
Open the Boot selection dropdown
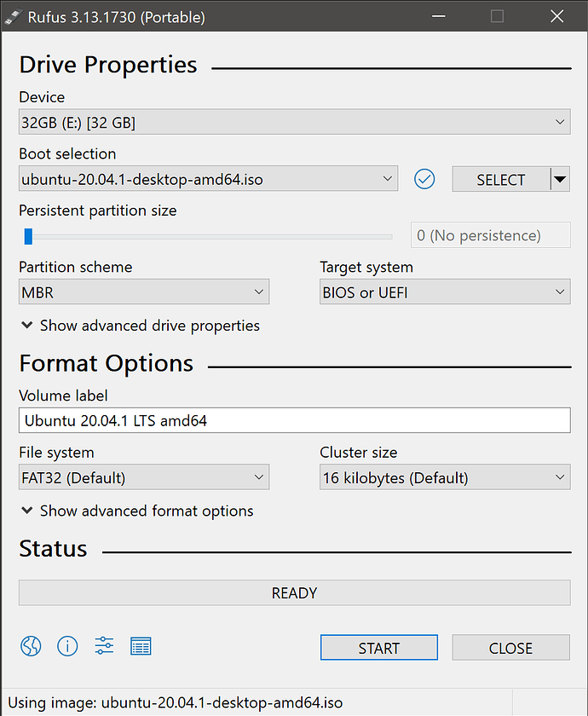tap(389, 179)
